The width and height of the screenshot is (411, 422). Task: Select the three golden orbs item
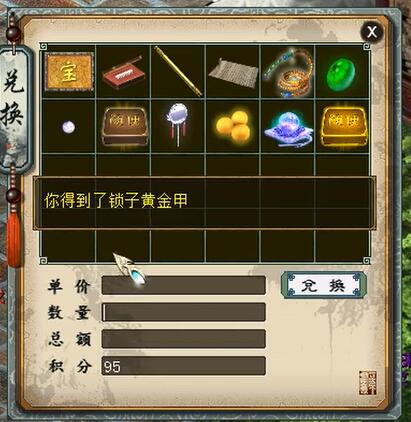[233, 125]
